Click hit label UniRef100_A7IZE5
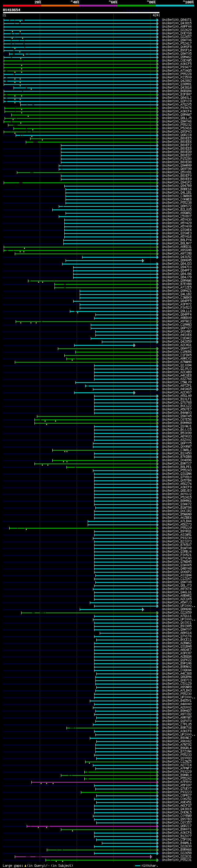The width and height of the screenshot is (197, 868). tap(176, 287)
